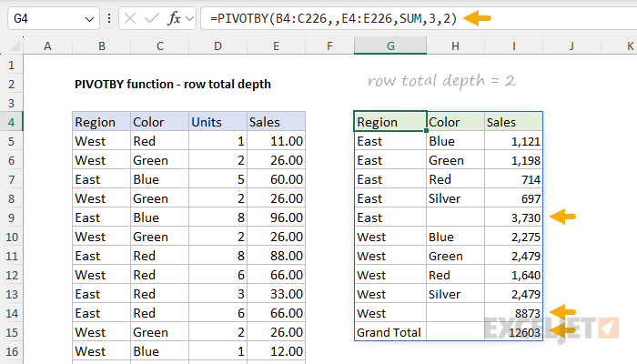
Task: Select column I header
Action: tap(513, 45)
